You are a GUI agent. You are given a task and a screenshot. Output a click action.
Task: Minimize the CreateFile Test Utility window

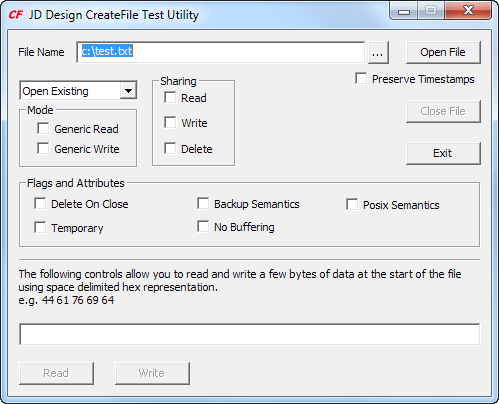[404, 11]
